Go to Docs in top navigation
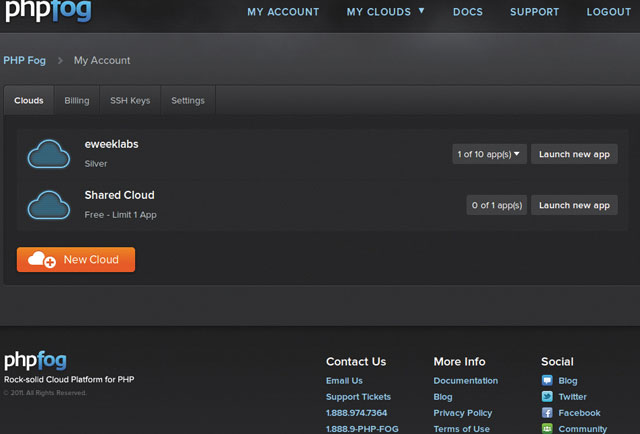This screenshot has width=640, height=434. tap(468, 12)
